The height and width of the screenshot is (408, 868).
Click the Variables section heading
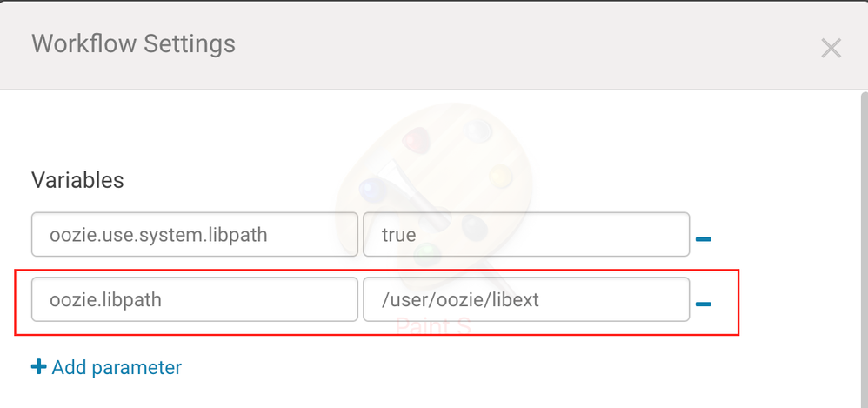(77, 180)
